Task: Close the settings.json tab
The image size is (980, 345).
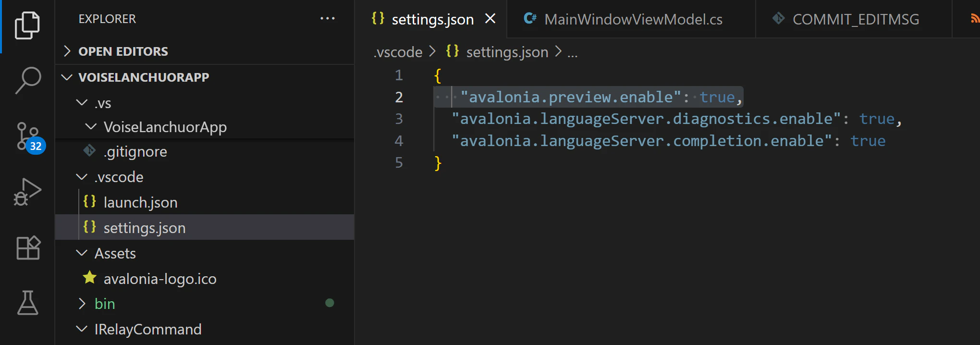Action: click(x=490, y=19)
